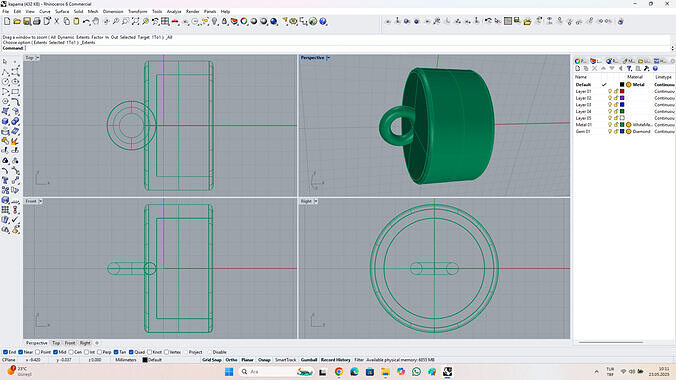The width and height of the screenshot is (676, 380).
Task: Toggle Gumball in status bar
Action: pyautogui.click(x=309, y=360)
